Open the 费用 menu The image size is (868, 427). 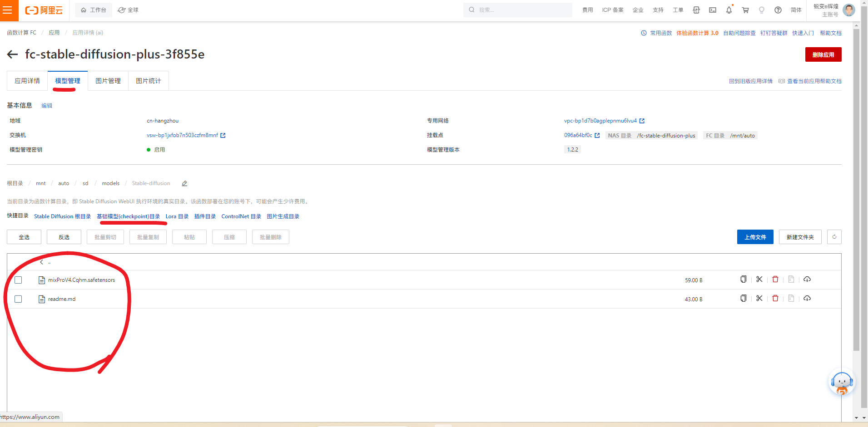click(x=588, y=10)
